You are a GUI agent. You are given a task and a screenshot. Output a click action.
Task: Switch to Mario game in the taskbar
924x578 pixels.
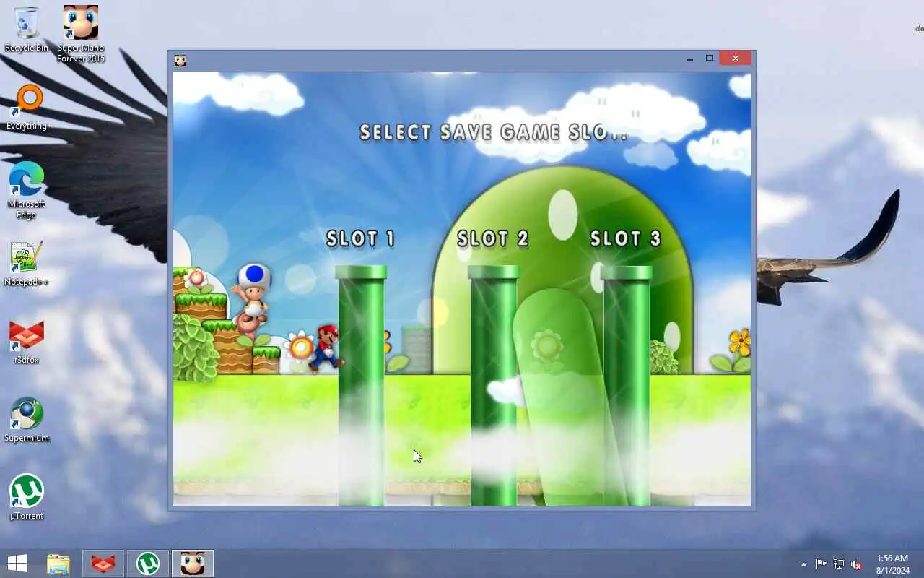(x=193, y=564)
